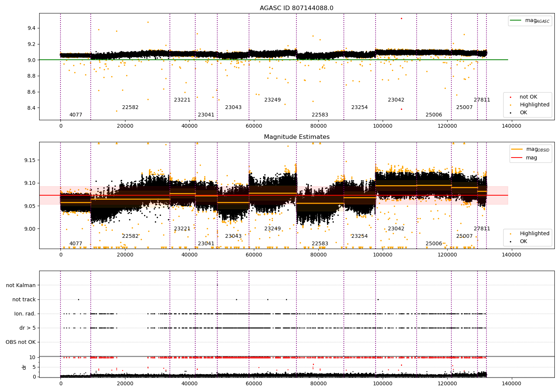This screenshot has height=392, width=560.
Task: Click obsid label 27811 in top plot
Action: pyautogui.click(x=482, y=100)
